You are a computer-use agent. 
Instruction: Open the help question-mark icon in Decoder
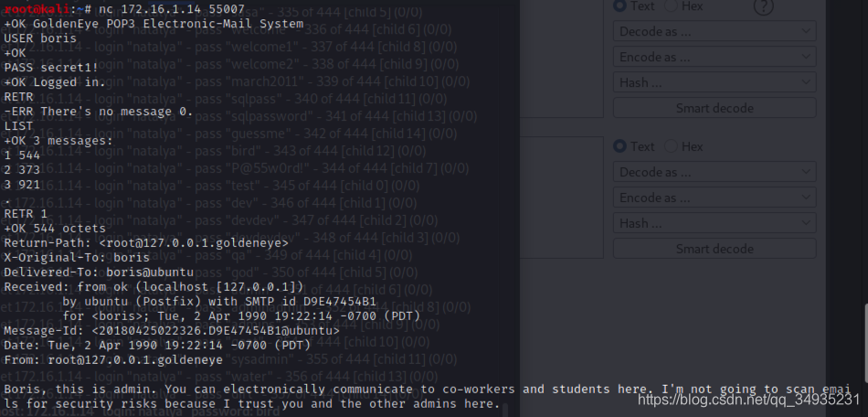[x=763, y=6]
